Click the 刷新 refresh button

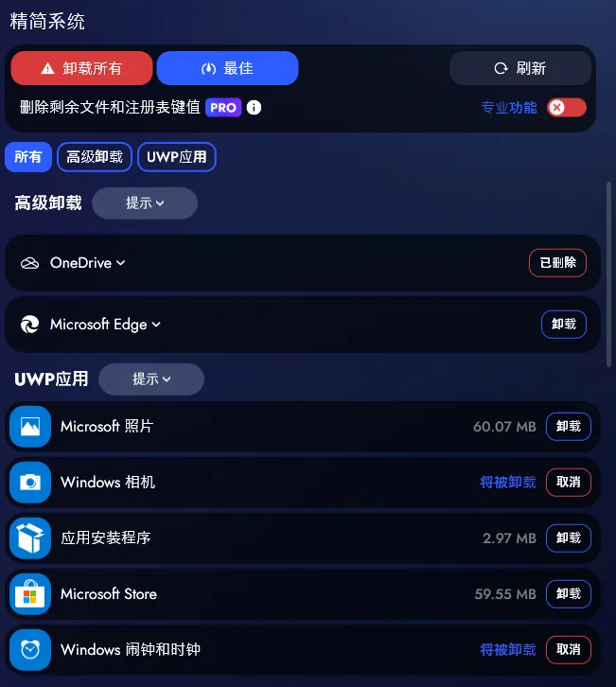click(520, 68)
